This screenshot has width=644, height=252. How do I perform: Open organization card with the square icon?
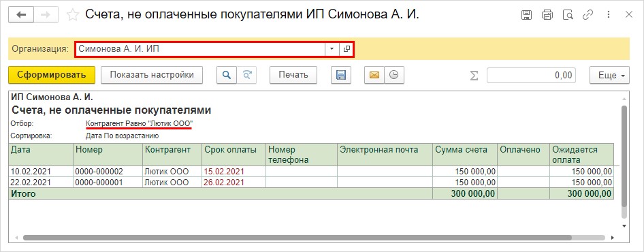point(347,49)
